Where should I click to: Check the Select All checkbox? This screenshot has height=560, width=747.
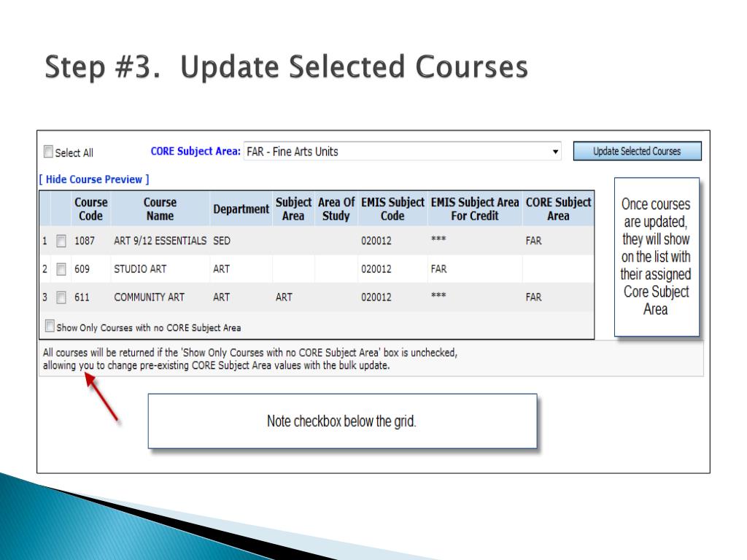(49, 152)
